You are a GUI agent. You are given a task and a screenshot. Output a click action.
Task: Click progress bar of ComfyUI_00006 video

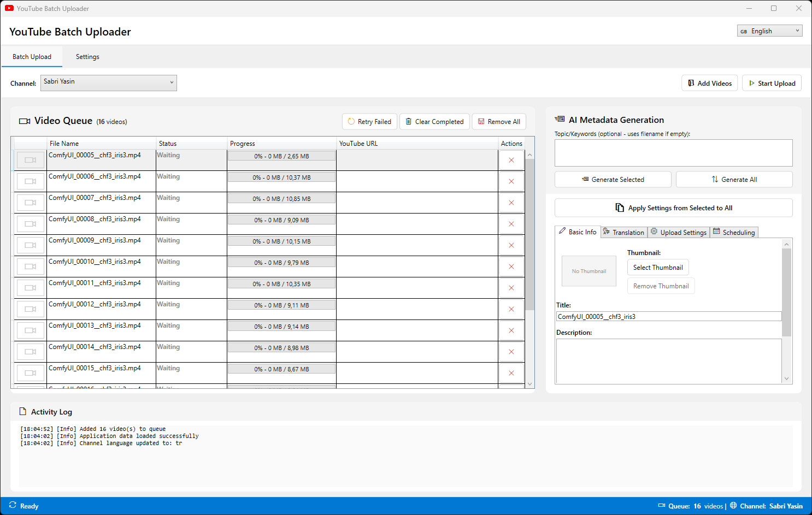pyautogui.click(x=281, y=177)
